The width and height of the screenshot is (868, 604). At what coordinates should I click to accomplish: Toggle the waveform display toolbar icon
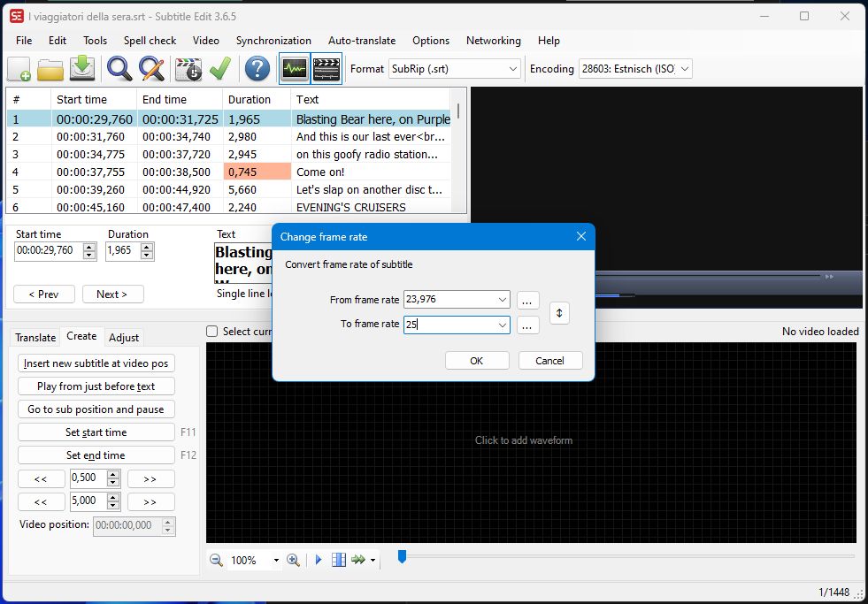tap(294, 69)
